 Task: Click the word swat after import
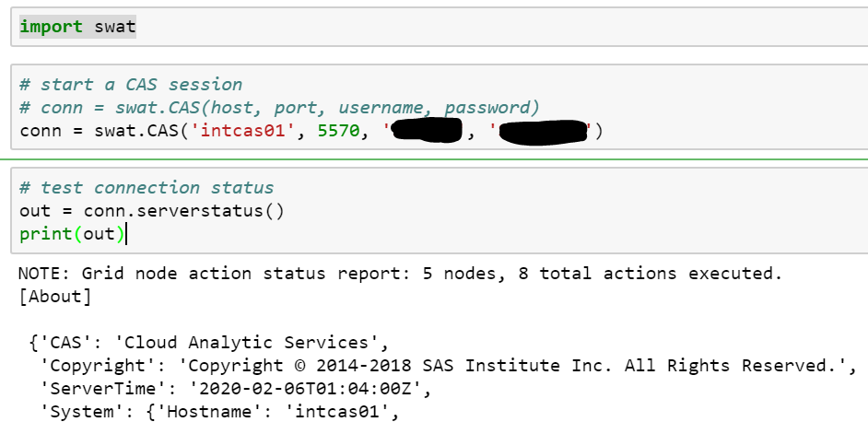pos(115,27)
